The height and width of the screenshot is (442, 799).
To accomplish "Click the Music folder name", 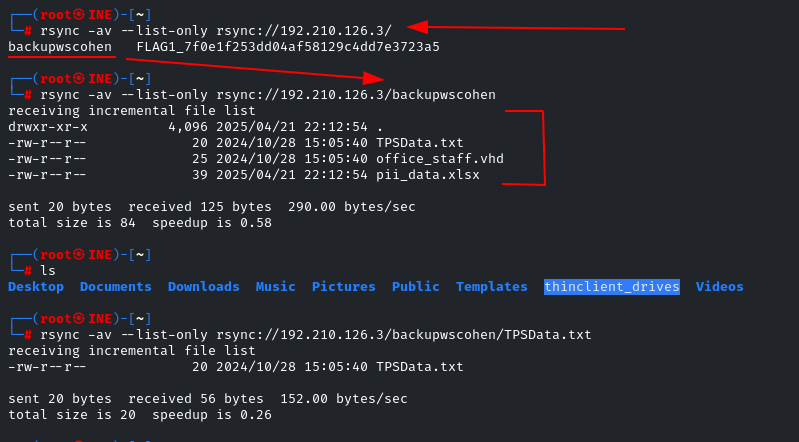I will point(276,287).
